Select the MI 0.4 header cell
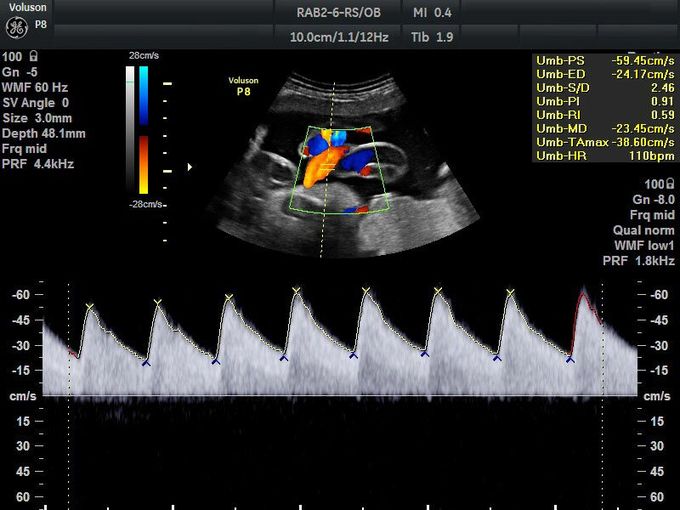The width and height of the screenshot is (680, 510). pyautogui.click(x=432, y=11)
